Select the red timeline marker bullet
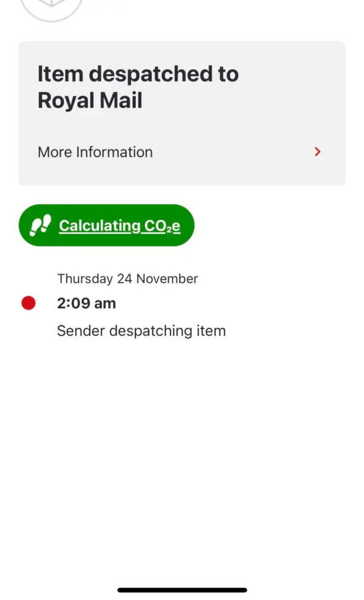The image size is (364, 600). click(x=29, y=302)
